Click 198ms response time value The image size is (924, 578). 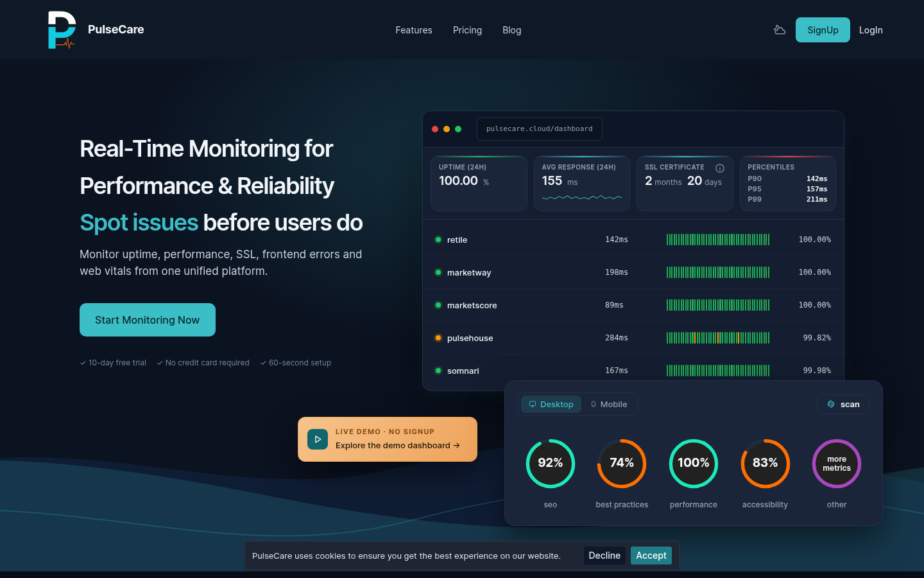(617, 272)
